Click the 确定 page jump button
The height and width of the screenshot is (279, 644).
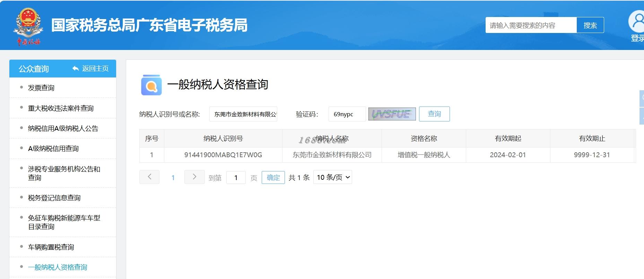273,178
